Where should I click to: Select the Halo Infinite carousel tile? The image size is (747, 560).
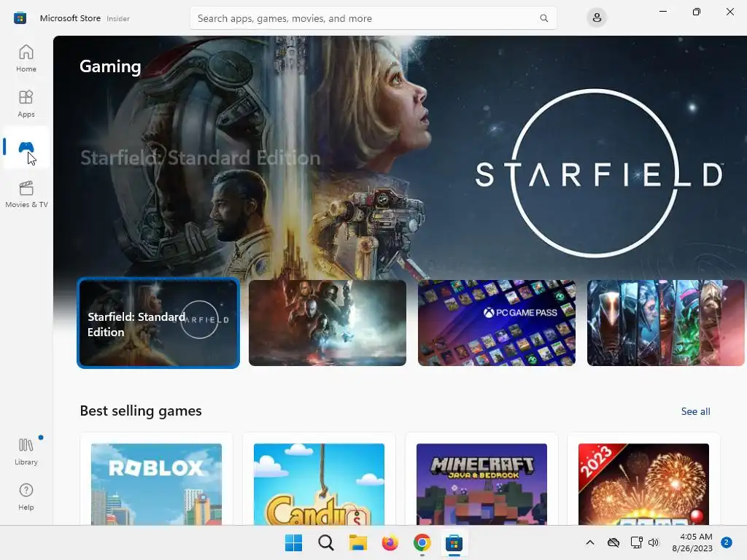click(x=328, y=323)
